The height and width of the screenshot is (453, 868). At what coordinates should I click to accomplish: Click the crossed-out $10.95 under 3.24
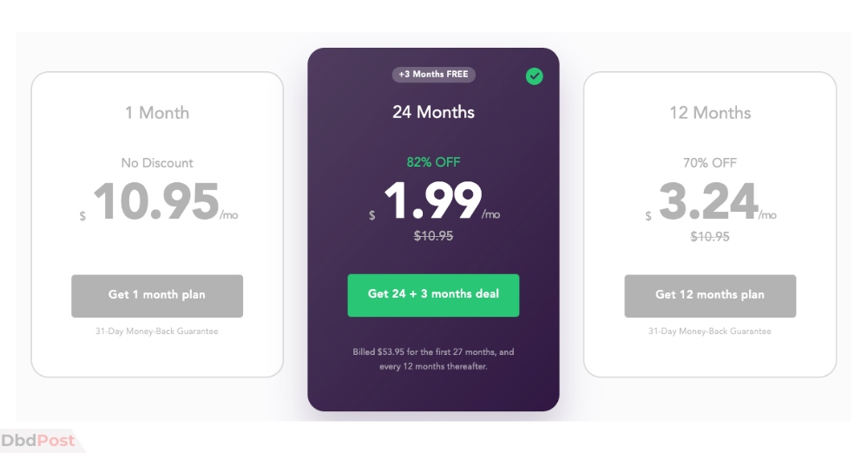click(710, 236)
